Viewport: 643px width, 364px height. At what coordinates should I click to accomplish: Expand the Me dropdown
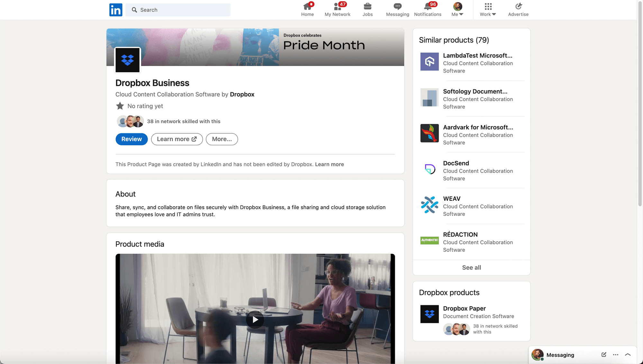click(x=457, y=10)
